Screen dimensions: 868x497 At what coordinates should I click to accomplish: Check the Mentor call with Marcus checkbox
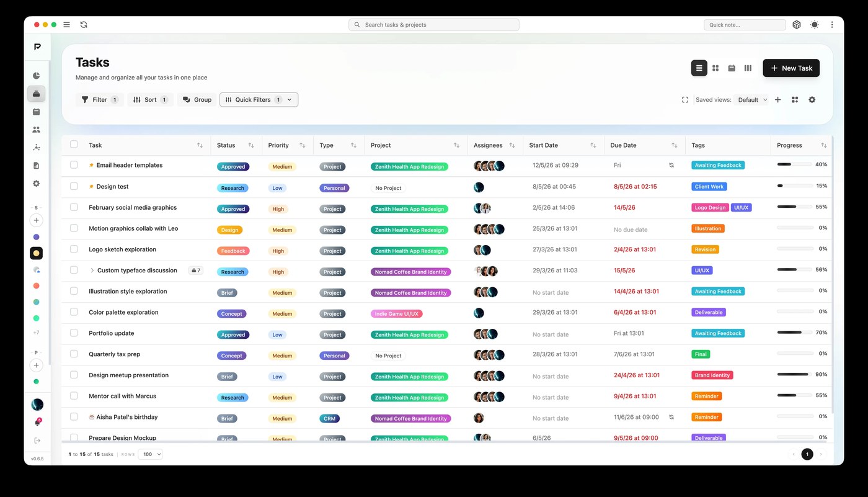point(74,396)
